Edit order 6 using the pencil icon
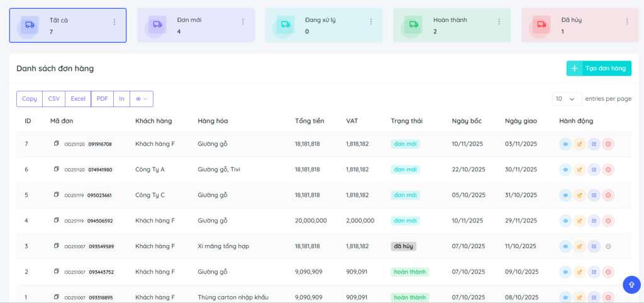The image size is (644, 303). click(580, 169)
